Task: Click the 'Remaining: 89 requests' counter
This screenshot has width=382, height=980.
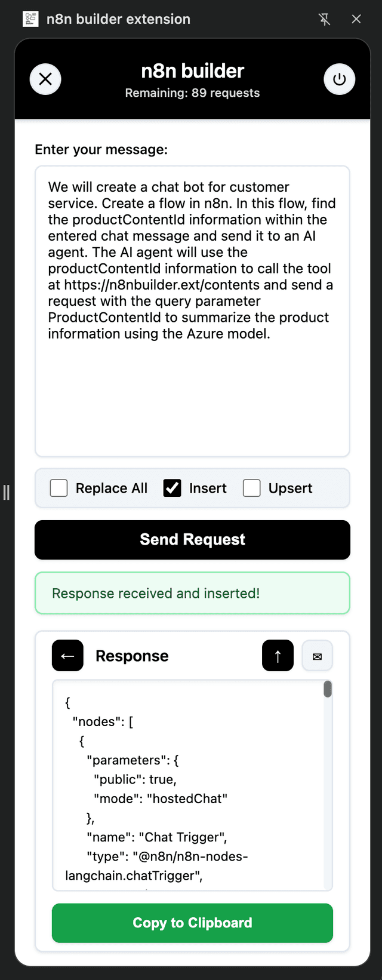Action: pyautogui.click(x=192, y=93)
